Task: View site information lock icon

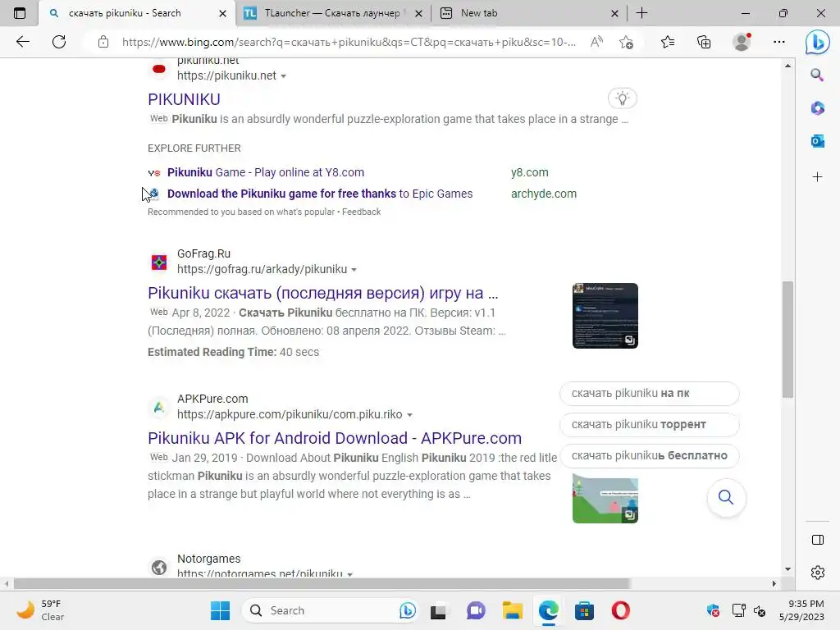Action: (103, 42)
